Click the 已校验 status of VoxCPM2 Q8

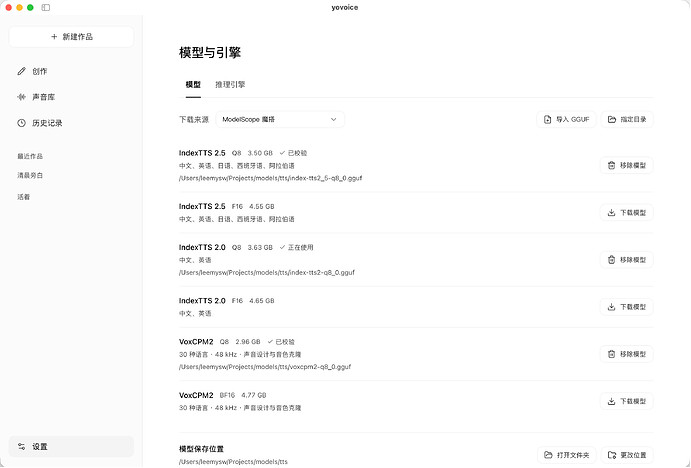[281, 342]
